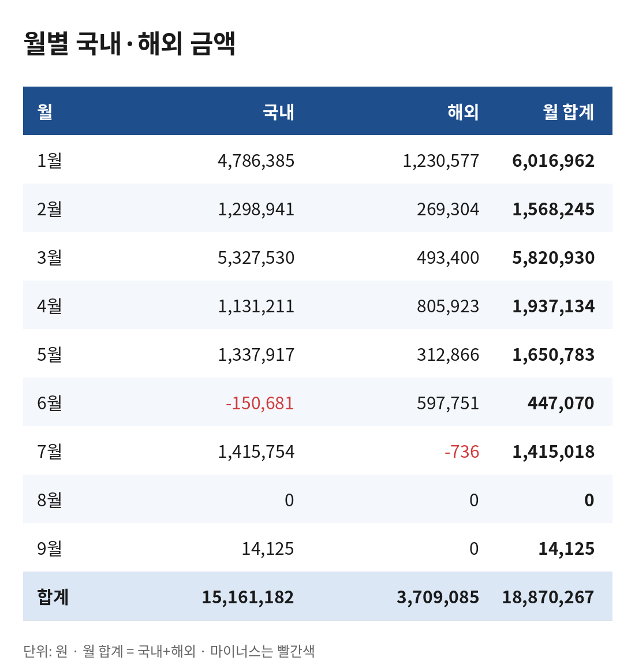Select domestic amount 5,327,530
635x672 pixels.
pos(256,257)
